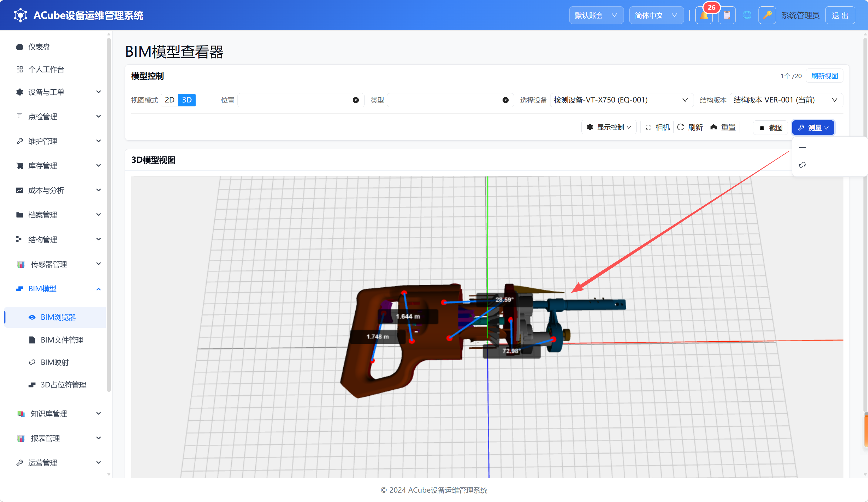868x502 pixels.
Task: Click the globe icon in the header
Action: click(x=747, y=15)
